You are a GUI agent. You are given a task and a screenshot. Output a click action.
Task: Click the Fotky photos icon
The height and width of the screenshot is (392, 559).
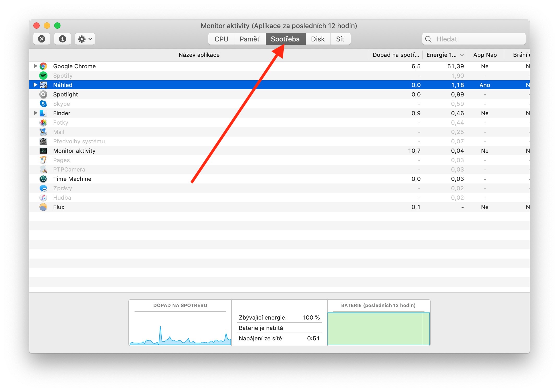pyautogui.click(x=43, y=123)
